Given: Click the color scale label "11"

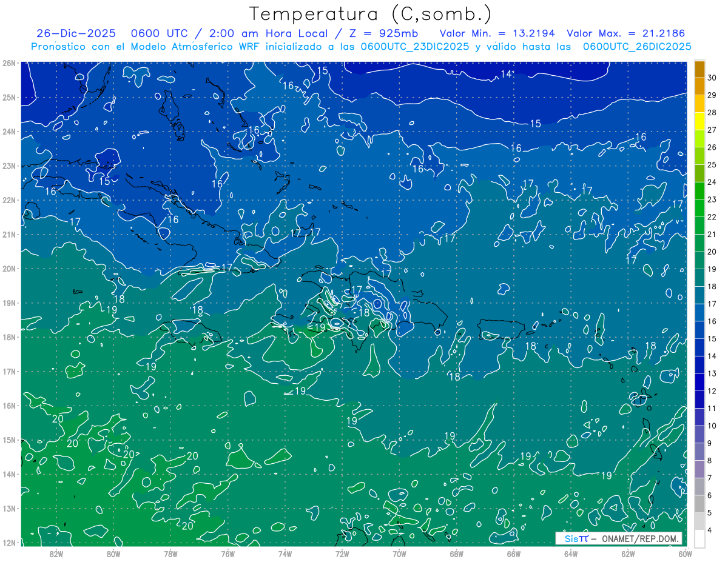Looking at the screenshot, I should tap(712, 408).
